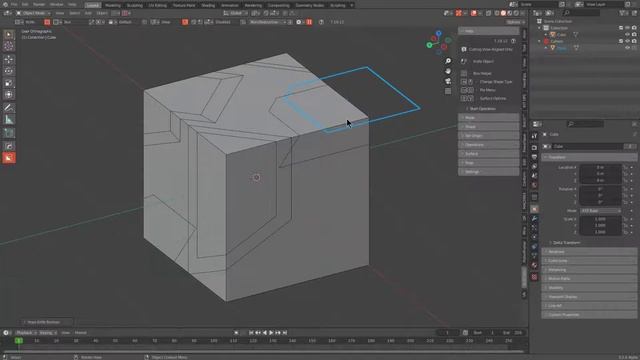This screenshot has height=360, width=640.
Task: Toggle the camera view icon in viewport
Action: click(x=448, y=81)
